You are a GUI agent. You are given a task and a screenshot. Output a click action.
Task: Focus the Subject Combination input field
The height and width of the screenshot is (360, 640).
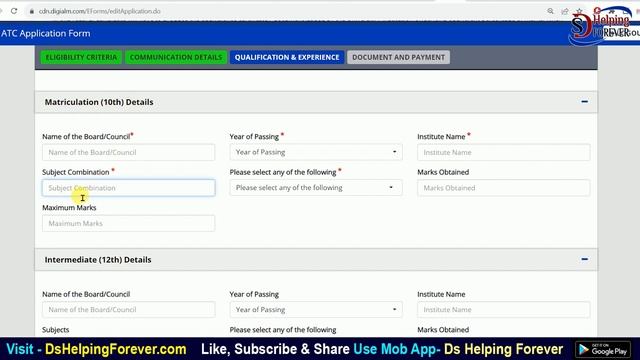pos(129,188)
